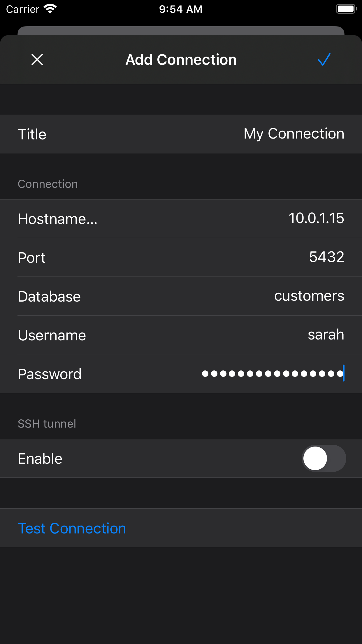The width and height of the screenshot is (362, 644).
Task: Dismiss the Add Connection sheet via the X icon
Action: (37, 60)
